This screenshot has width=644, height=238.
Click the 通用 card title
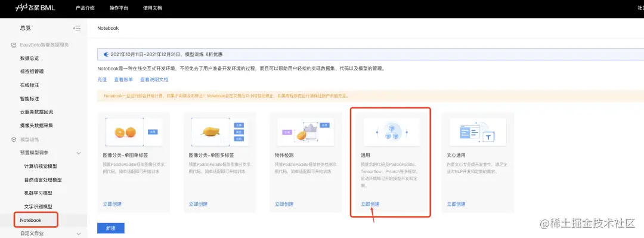(366, 155)
